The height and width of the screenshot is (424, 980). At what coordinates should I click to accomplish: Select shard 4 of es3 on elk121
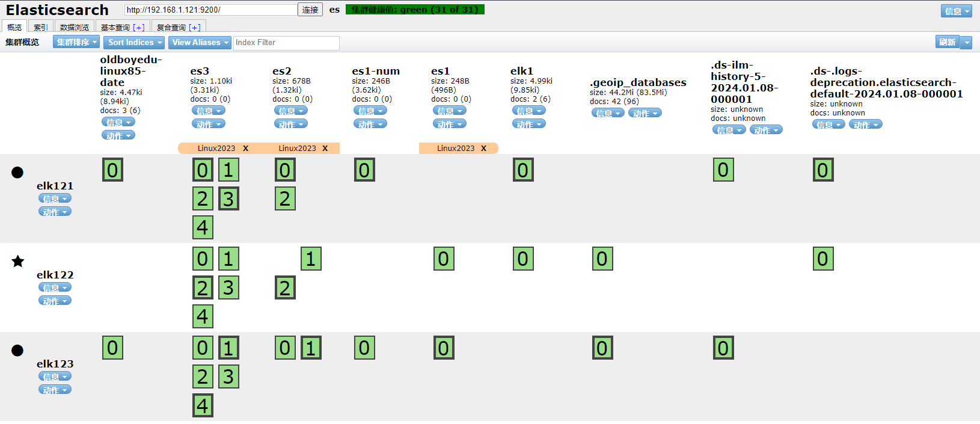[x=203, y=227]
